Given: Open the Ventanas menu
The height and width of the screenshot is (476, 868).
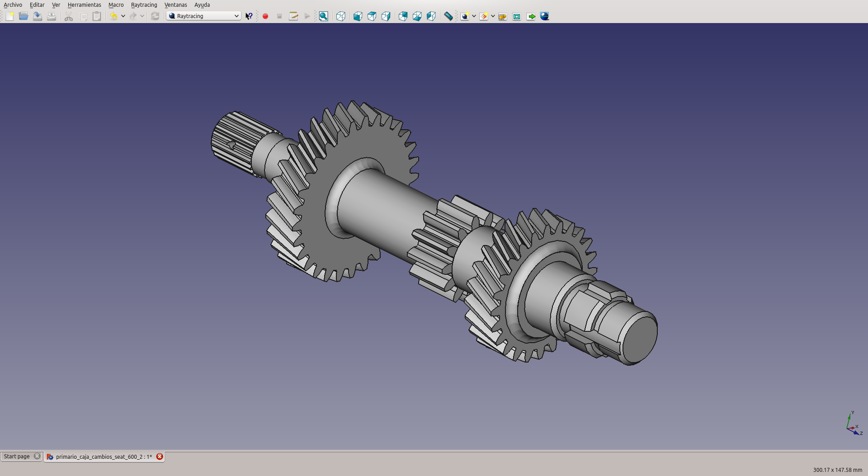Looking at the screenshot, I should pyautogui.click(x=175, y=5).
